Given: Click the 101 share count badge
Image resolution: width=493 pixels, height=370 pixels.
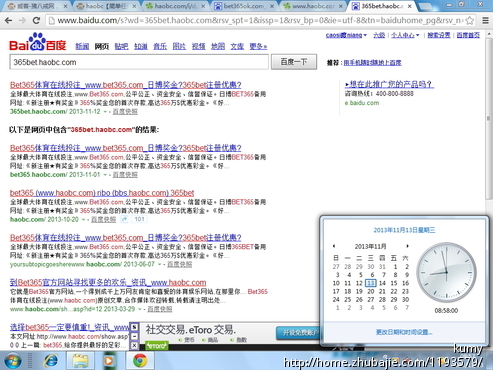Looking at the screenshot, I should point(139,219).
